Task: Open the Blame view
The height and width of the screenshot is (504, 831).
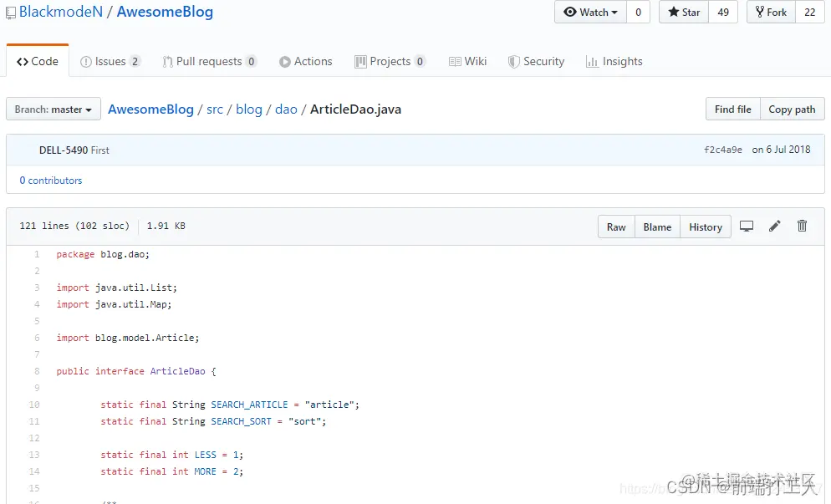Action: click(657, 227)
